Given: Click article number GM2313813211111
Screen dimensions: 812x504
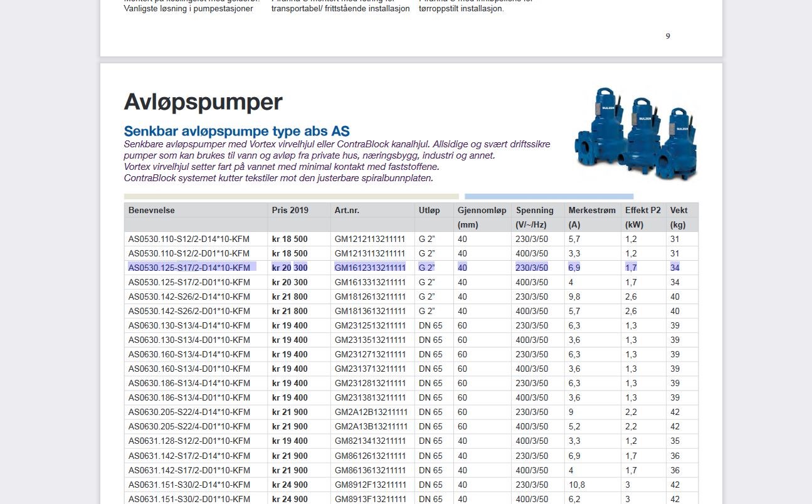Looking at the screenshot, I should 370,397.
